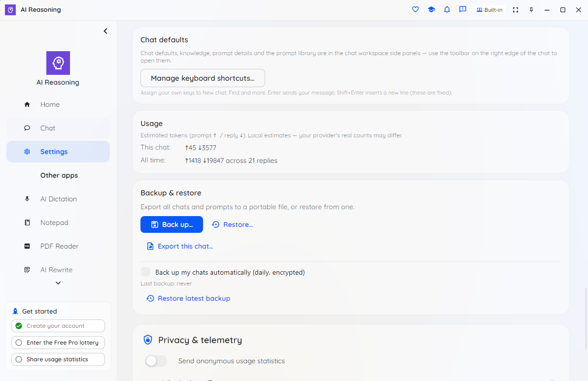Pin the window with the pin icon
This screenshot has height=381, width=588.
point(531,10)
